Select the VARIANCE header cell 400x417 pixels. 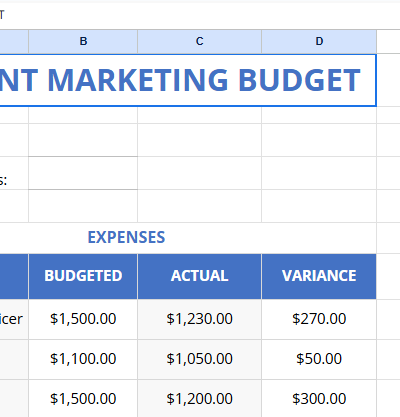[319, 276]
